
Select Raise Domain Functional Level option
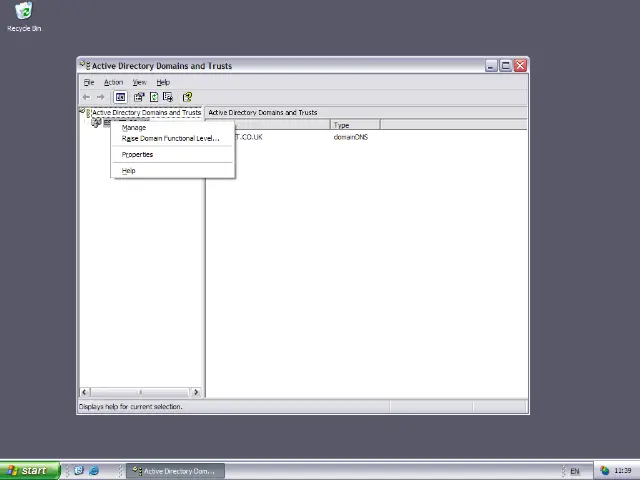pyautogui.click(x=170, y=139)
